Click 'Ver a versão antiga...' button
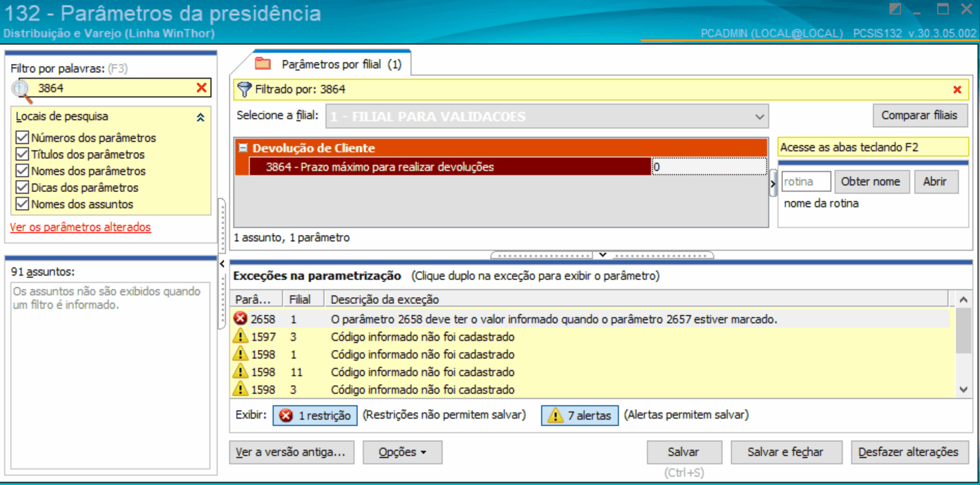 292,453
